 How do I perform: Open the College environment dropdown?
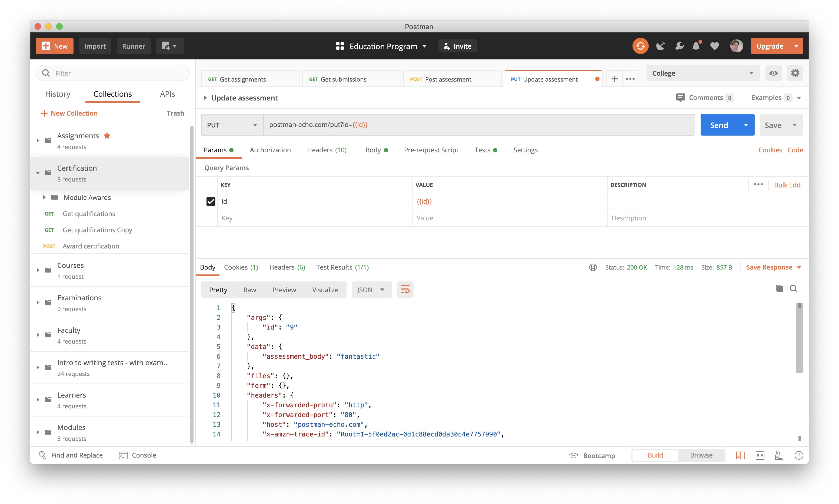tap(703, 73)
